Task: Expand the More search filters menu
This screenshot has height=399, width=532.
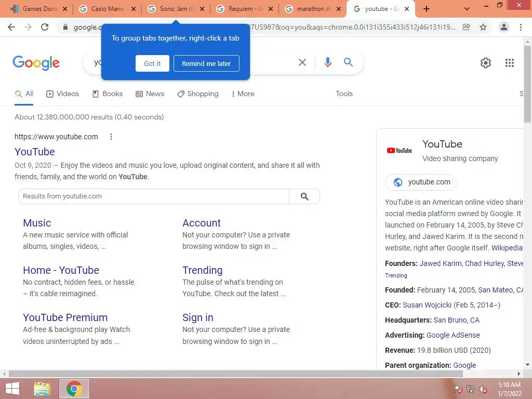Action: click(x=243, y=94)
